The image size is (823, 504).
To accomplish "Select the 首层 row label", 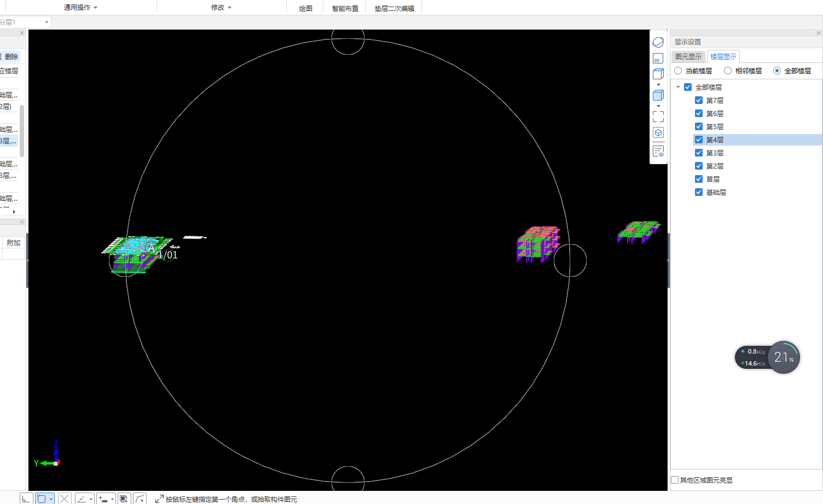I will pyautogui.click(x=712, y=179).
